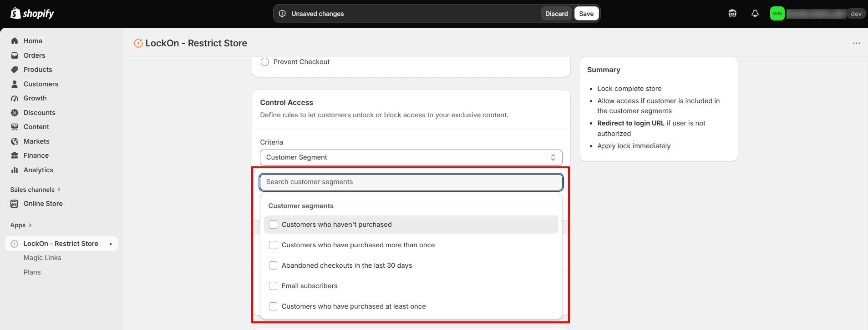Click the 'dev' store badge
This screenshot has height=330, width=868.
point(856,14)
